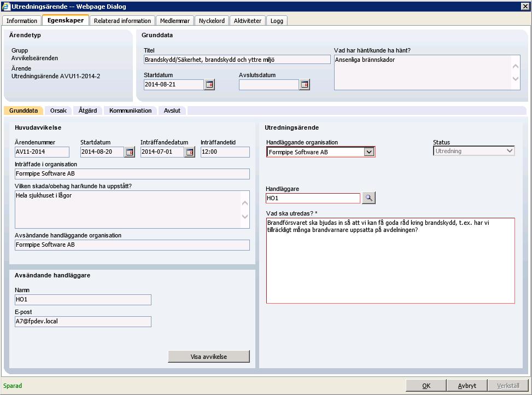Screen dimensions: 532x395
Task: Click the Vad har hänt/kunde ha hänt text area
Action: click(x=427, y=72)
